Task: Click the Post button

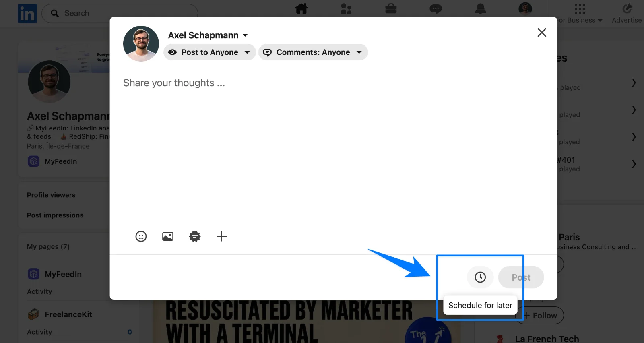Action: point(521,277)
